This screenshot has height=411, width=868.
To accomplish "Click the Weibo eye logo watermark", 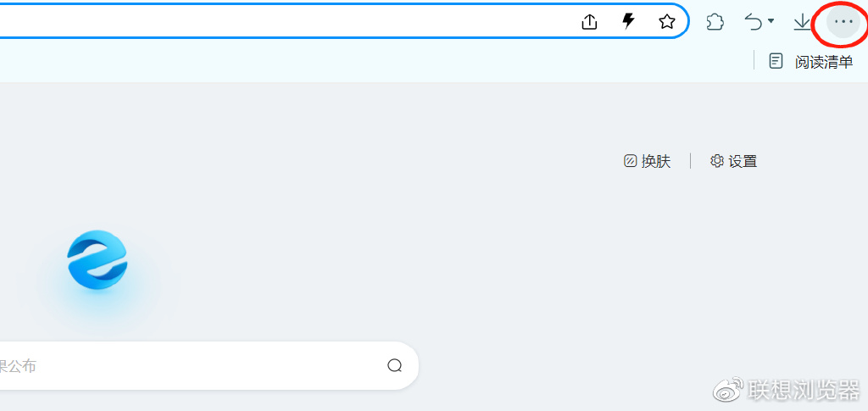I will (728, 390).
